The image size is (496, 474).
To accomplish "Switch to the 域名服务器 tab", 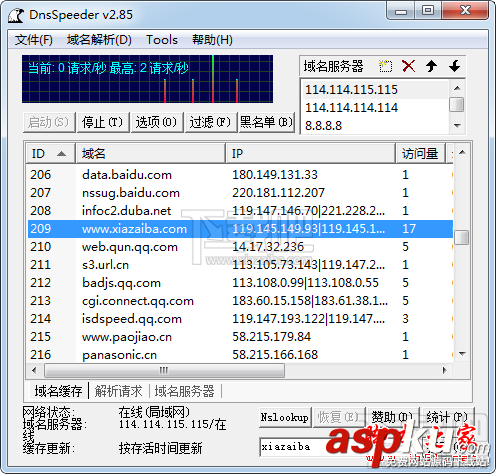I will tap(184, 391).
